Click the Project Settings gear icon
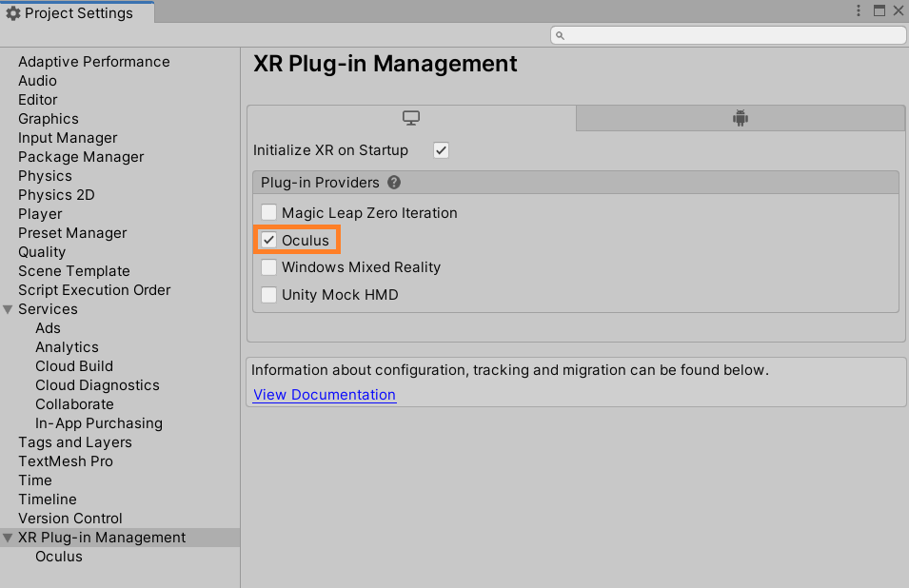This screenshot has height=588, width=909. tap(12, 13)
